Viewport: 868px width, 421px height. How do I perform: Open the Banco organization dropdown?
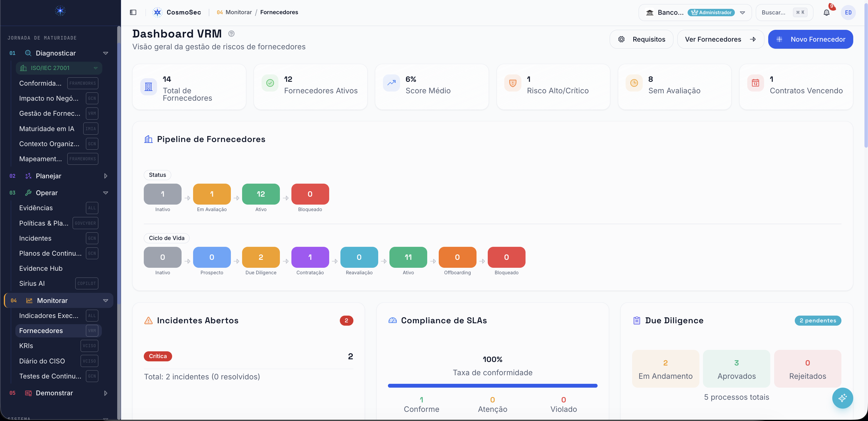(x=695, y=12)
